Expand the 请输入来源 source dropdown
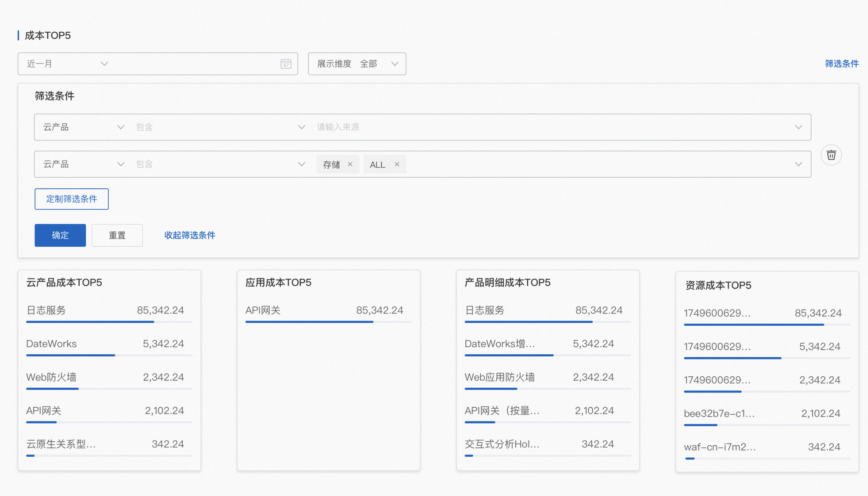Image resolution: width=868 pixels, height=496 pixels. pyautogui.click(x=798, y=127)
